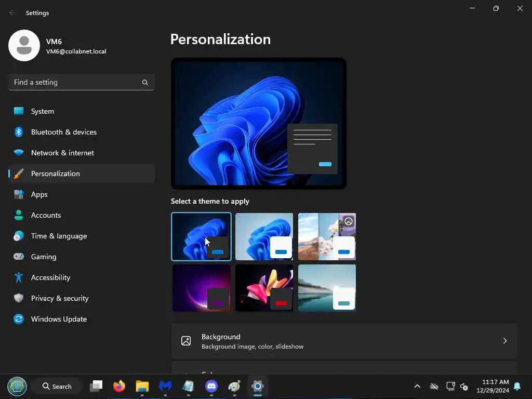Click the Network wifi icon in sidebar
Image resolution: width=532 pixels, height=399 pixels.
point(19,153)
